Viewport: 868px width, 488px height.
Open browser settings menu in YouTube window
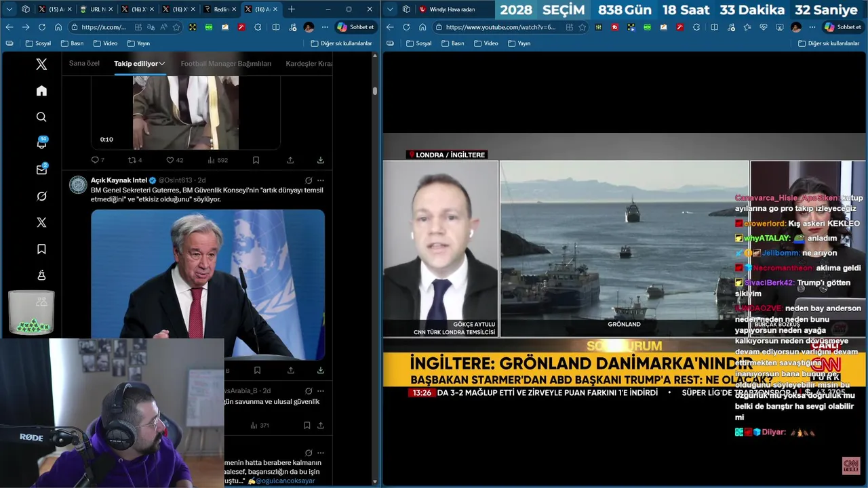tap(812, 27)
